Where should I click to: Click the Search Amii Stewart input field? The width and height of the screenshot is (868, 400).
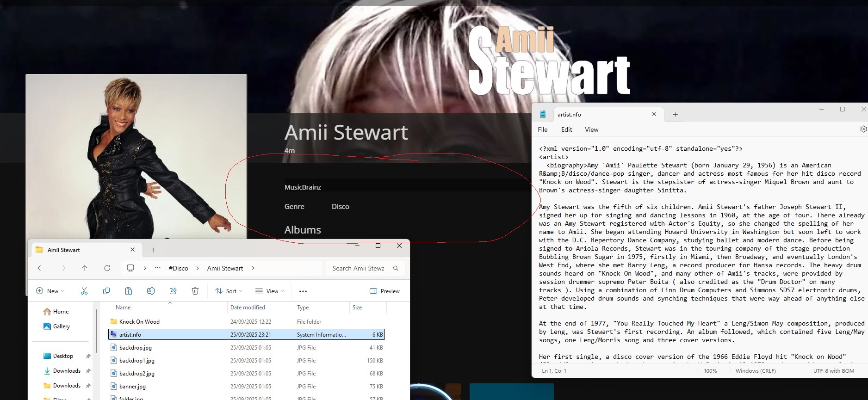(358, 268)
